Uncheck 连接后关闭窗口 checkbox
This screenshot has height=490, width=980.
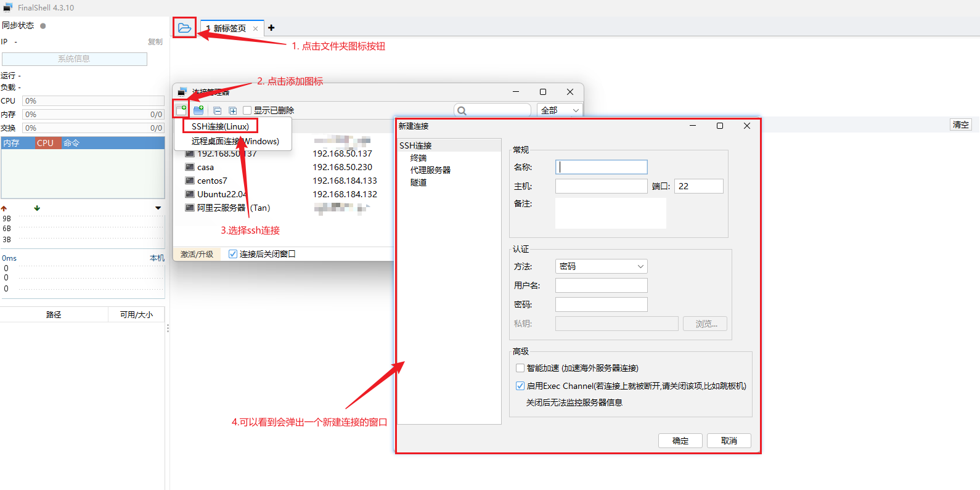tap(233, 254)
